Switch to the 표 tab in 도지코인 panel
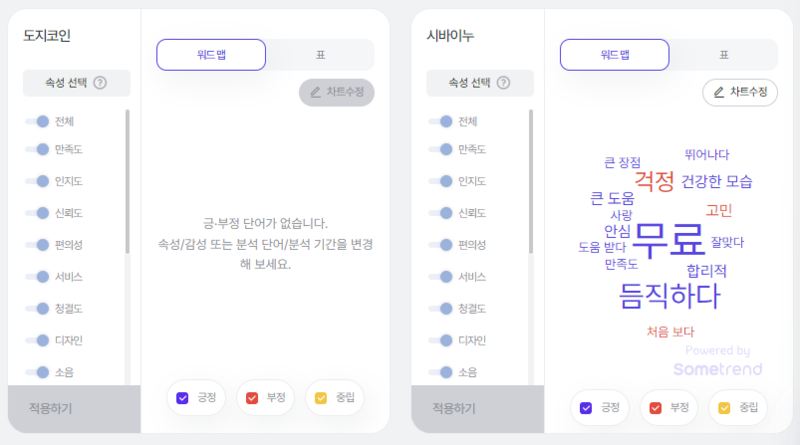 pyautogui.click(x=320, y=55)
